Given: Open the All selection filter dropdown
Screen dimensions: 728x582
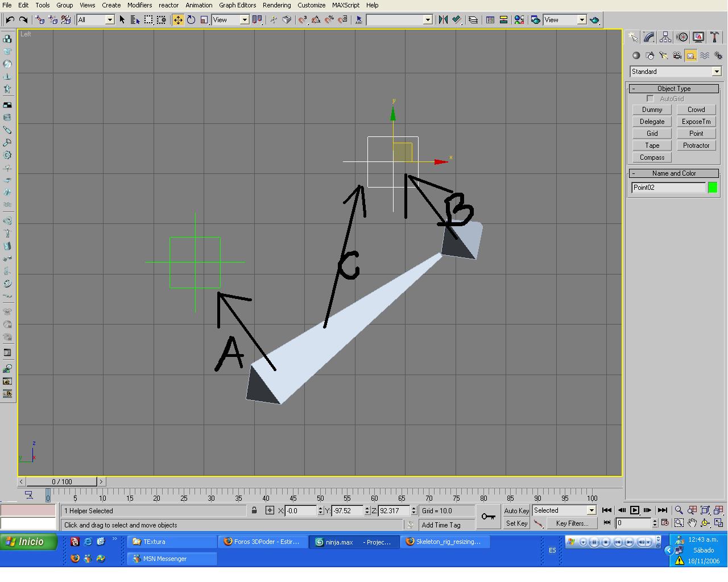Looking at the screenshot, I should (96, 20).
